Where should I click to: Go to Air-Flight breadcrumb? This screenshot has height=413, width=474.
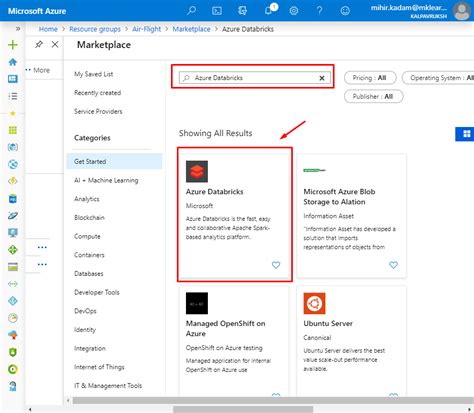click(146, 29)
